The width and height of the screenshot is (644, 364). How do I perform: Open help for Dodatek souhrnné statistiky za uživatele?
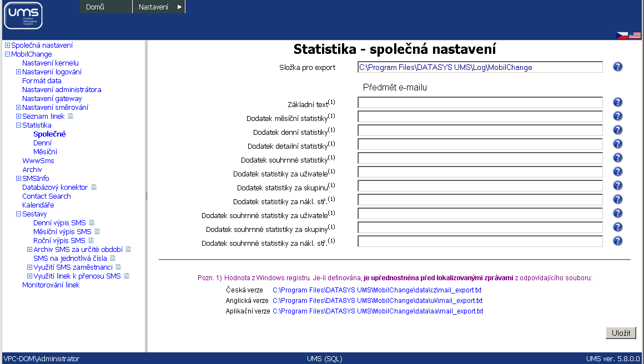coord(617,214)
